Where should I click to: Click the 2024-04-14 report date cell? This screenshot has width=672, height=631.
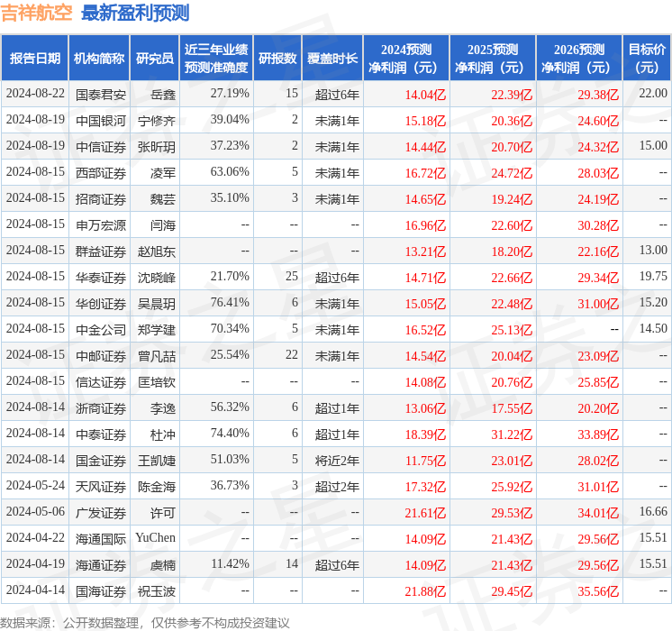pos(35,590)
